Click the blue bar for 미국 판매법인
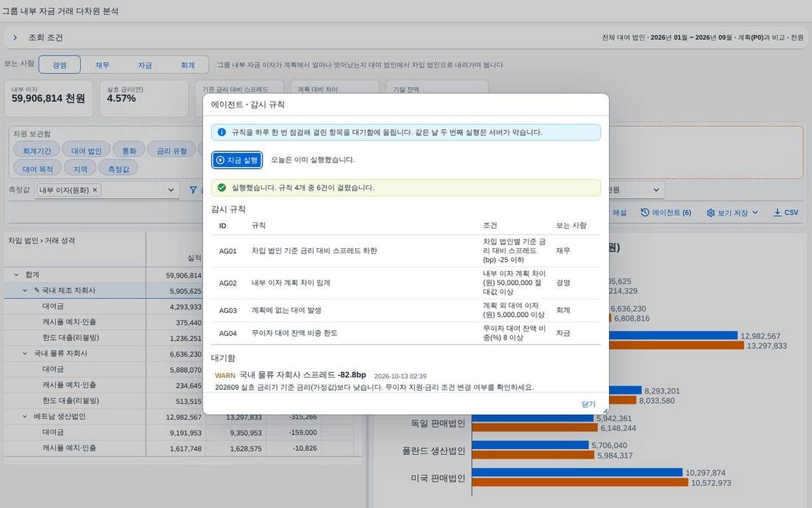Viewport: 812px width, 508px height. [577, 473]
